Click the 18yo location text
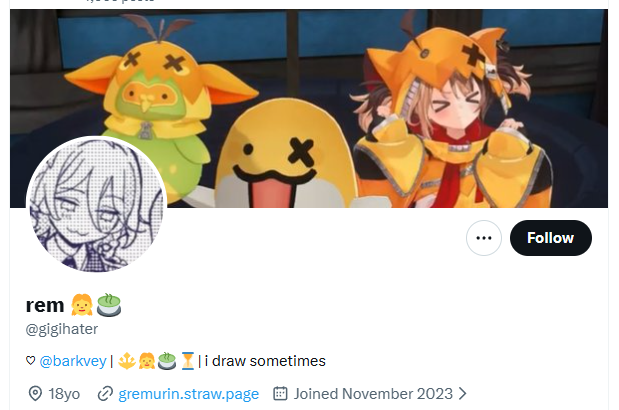619x410 pixels. (x=64, y=394)
